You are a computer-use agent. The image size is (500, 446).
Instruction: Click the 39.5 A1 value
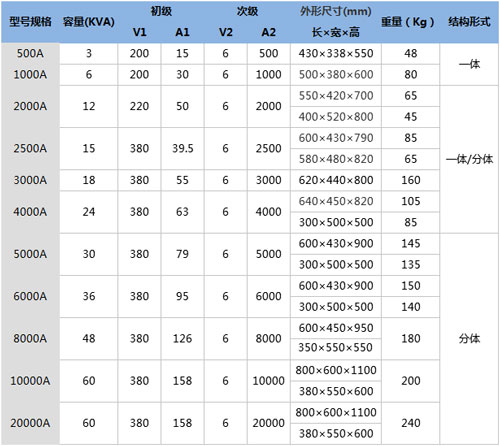tap(182, 148)
